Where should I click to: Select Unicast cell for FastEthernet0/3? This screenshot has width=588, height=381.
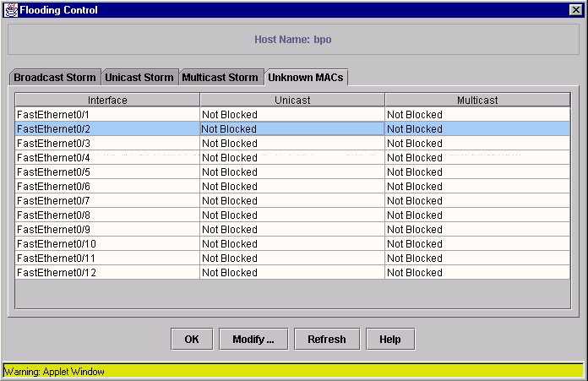click(292, 144)
